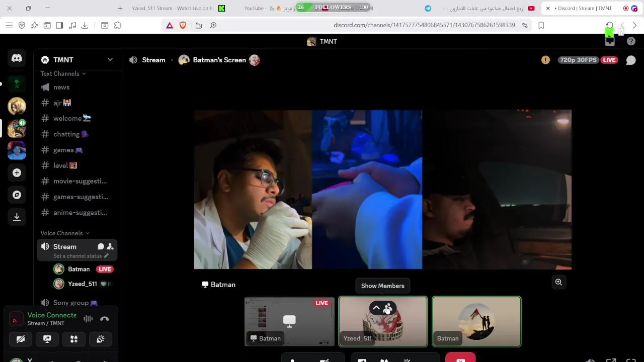The image size is (644, 362).
Task: Click the share icon beside address bar
Action: point(199,25)
